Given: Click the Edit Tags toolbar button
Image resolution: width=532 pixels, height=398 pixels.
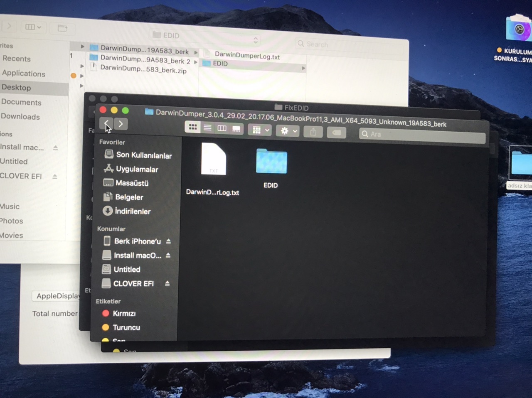Looking at the screenshot, I should tap(337, 133).
